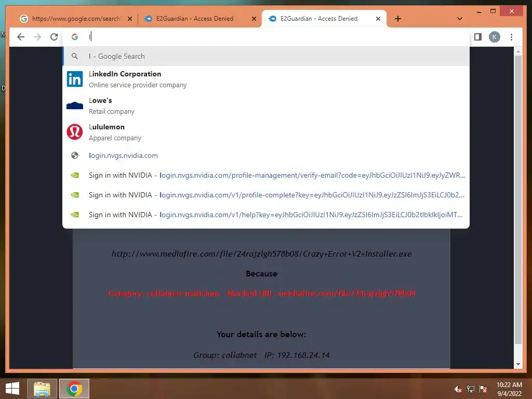Viewport: 532px width, 399px height.
Task: Click NVIDIA icon on v1/help row
Action: pos(75,215)
